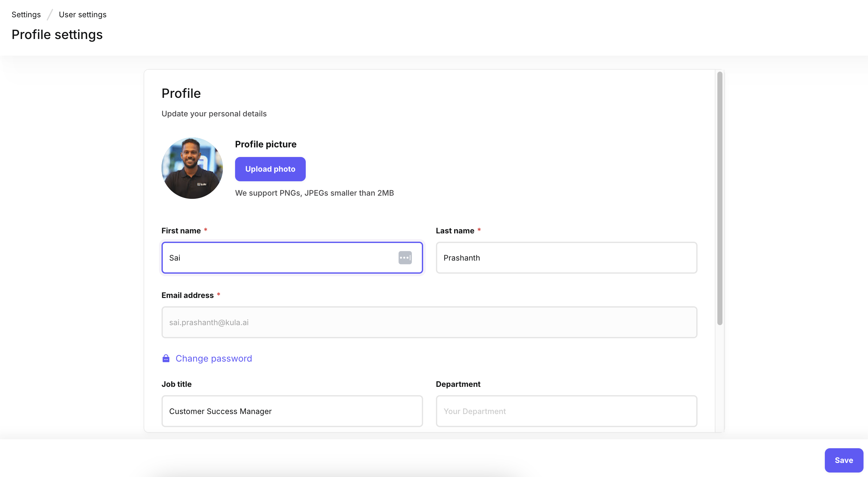Click into the Last name field Prashanth
Image resolution: width=868 pixels, height=477 pixels.
tap(566, 258)
